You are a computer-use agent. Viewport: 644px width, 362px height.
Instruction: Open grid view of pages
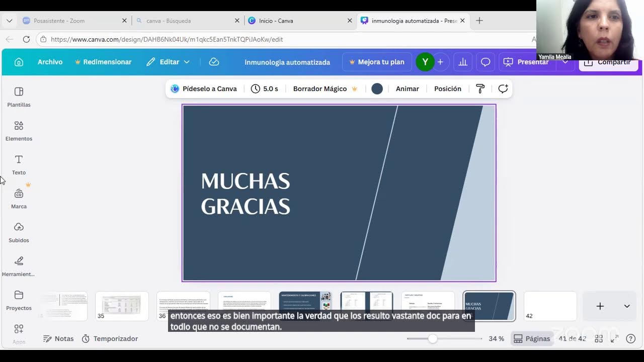[598, 339]
